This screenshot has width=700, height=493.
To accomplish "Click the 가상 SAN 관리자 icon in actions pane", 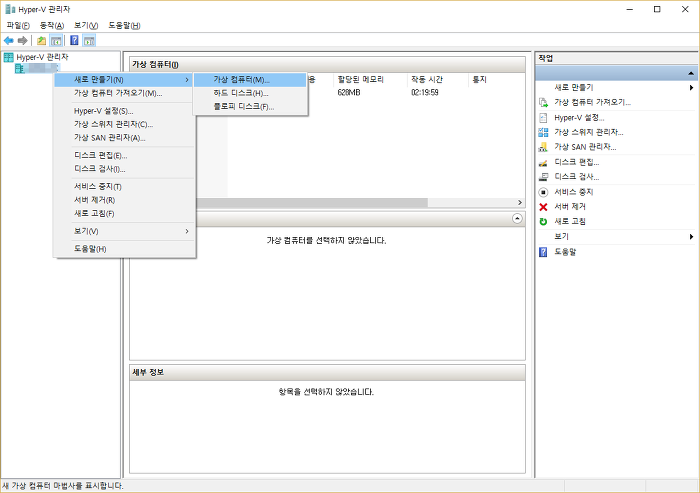I will tap(543, 147).
